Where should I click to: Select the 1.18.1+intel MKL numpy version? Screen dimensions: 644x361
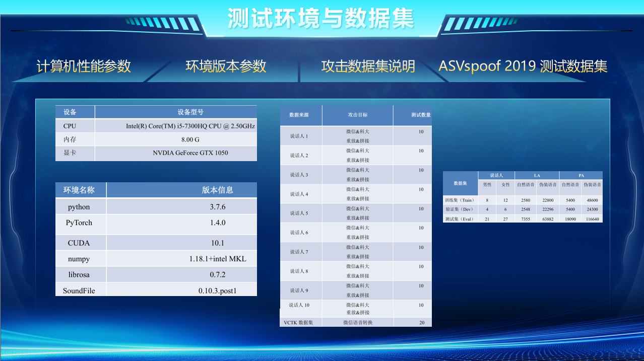pyautogui.click(x=217, y=259)
